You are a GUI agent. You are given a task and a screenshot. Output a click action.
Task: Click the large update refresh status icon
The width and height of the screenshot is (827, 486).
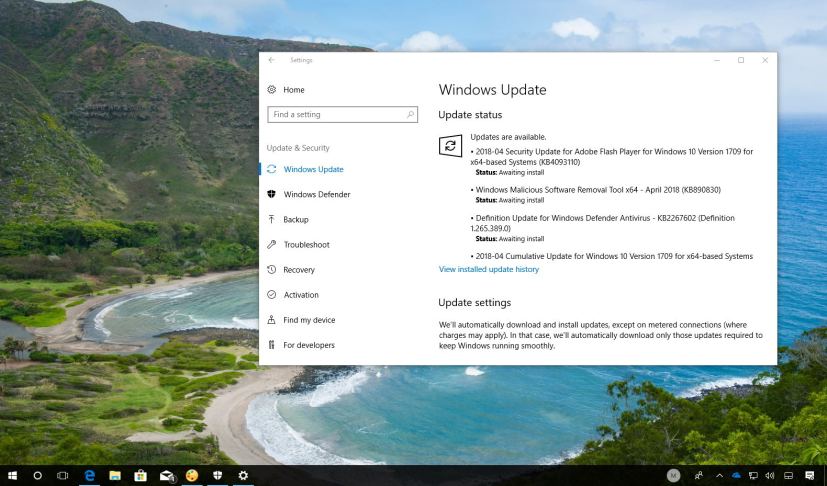click(450, 146)
